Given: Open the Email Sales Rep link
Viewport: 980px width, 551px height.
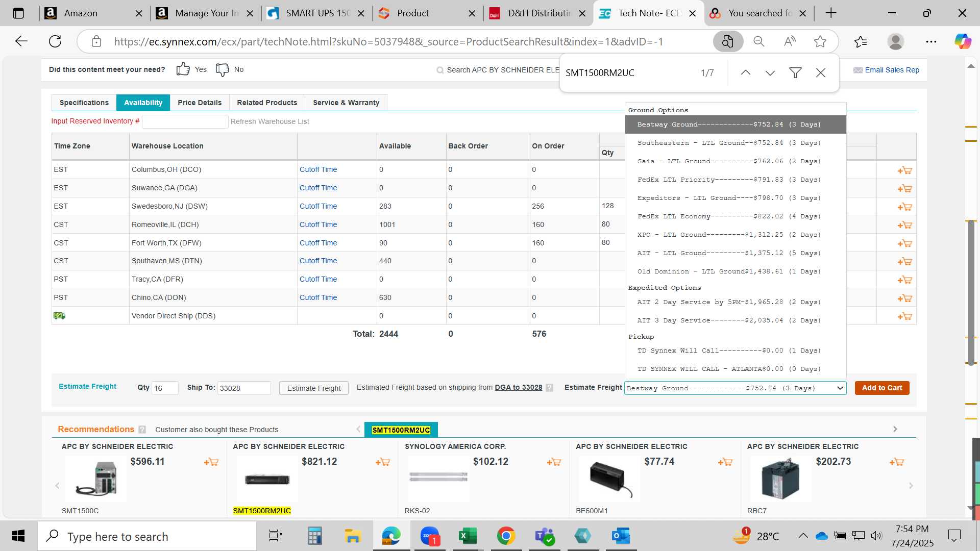Looking at the screenshot, I should coord(892,70).
